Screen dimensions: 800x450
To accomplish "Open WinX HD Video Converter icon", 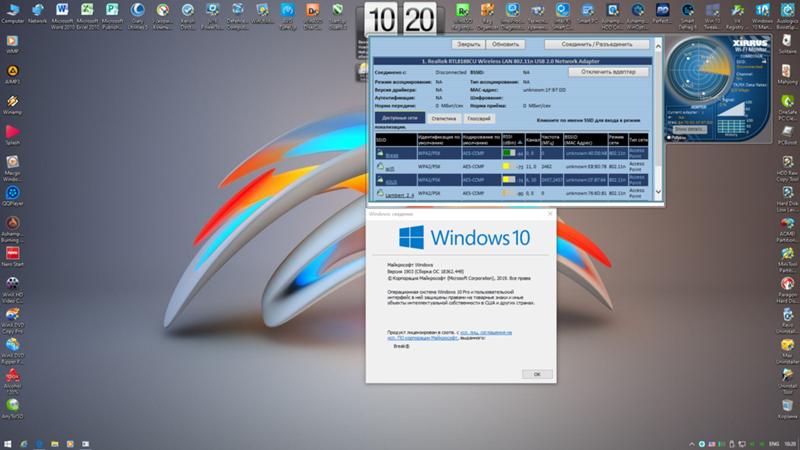I will click(x=12, y=290).
